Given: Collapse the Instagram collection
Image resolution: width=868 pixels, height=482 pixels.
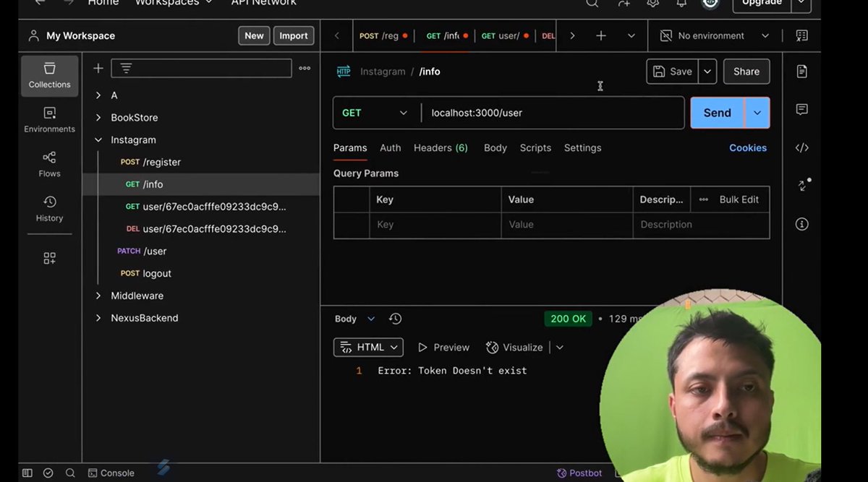Looking at the screenshot, I should click(x=98, y=140).
